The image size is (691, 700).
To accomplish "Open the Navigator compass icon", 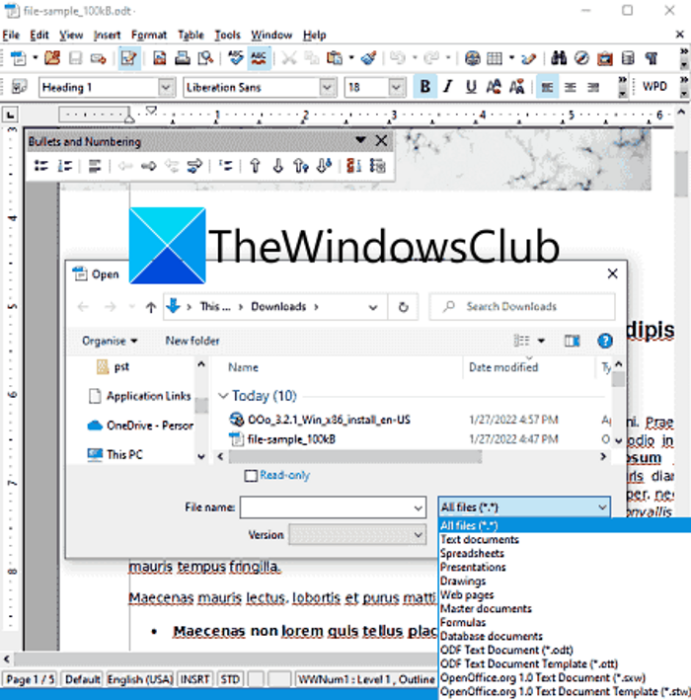I will click(582, 58).
